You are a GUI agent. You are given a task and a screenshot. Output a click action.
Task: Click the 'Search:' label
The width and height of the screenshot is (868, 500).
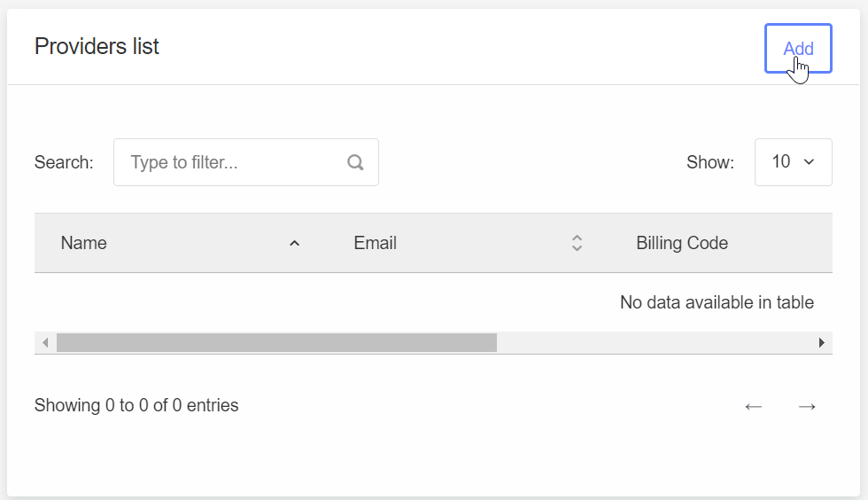64,162
